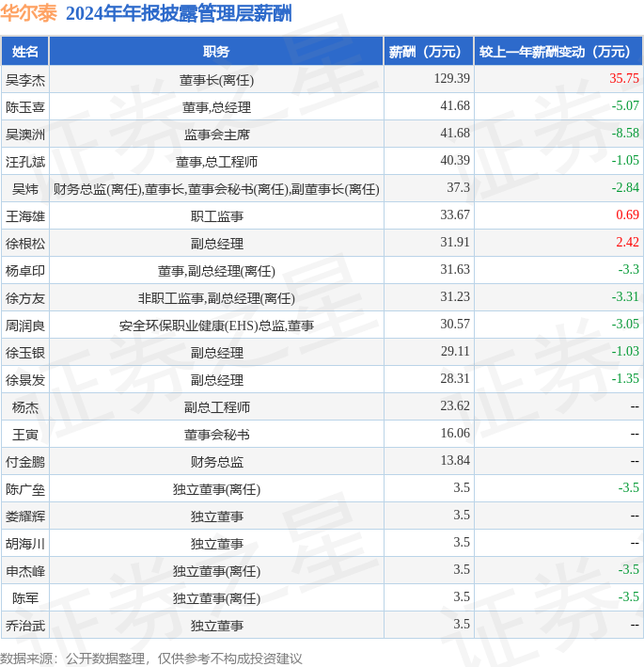
Task: Select the name 徐景发
Action: coord(25,380)
